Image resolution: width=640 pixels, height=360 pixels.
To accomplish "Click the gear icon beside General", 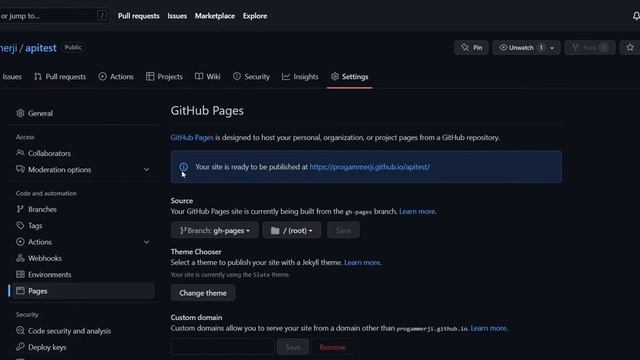I will coord(20,113).
